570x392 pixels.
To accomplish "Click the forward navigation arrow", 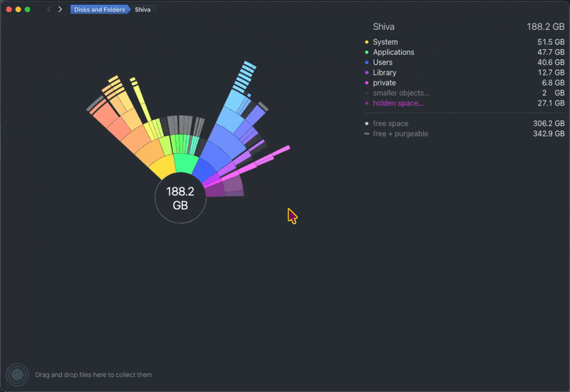I will click(60, 9).
